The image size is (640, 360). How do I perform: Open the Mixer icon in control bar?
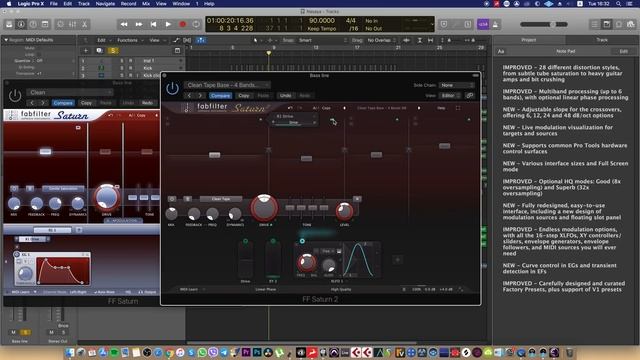pyautogui.click(x=72, y=24)
